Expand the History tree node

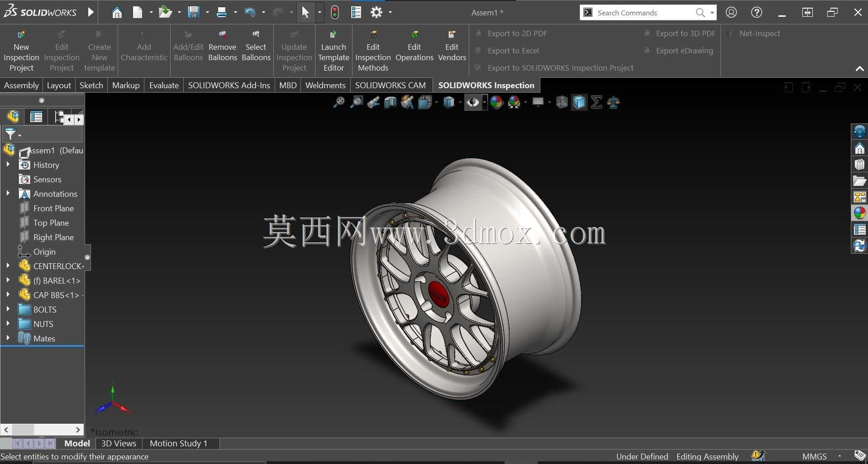(8, 165)
